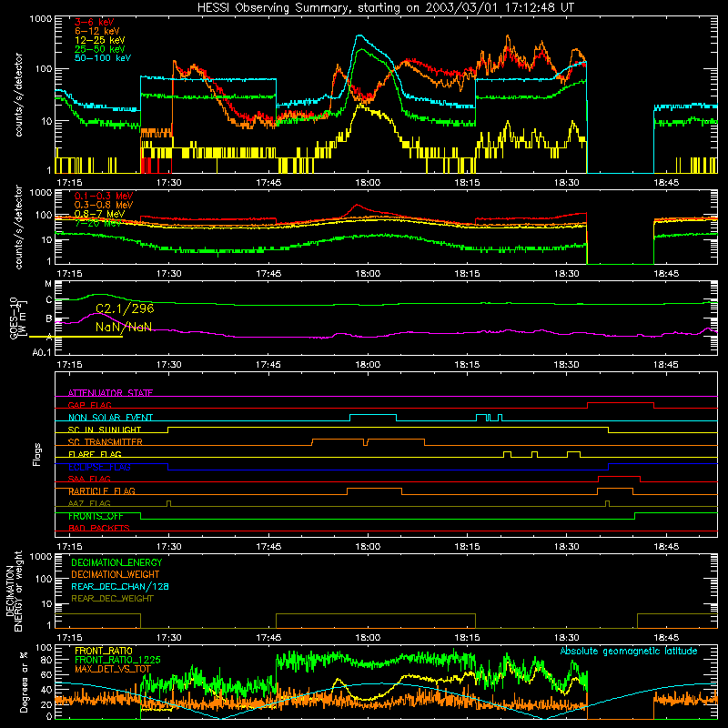Select the GAP_FLAG label
Image resolution: width=728 pixels, height=728 pixels.
(x=89, y=405)
